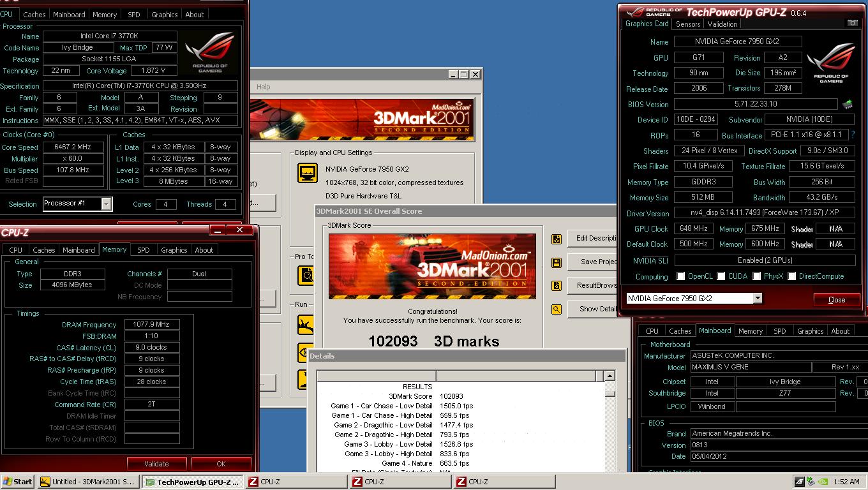Click the motherboard Model field MAXIMUS V GENE
Image resolution: width=868 pixels, height=490 pixels.
coord(751,367)
